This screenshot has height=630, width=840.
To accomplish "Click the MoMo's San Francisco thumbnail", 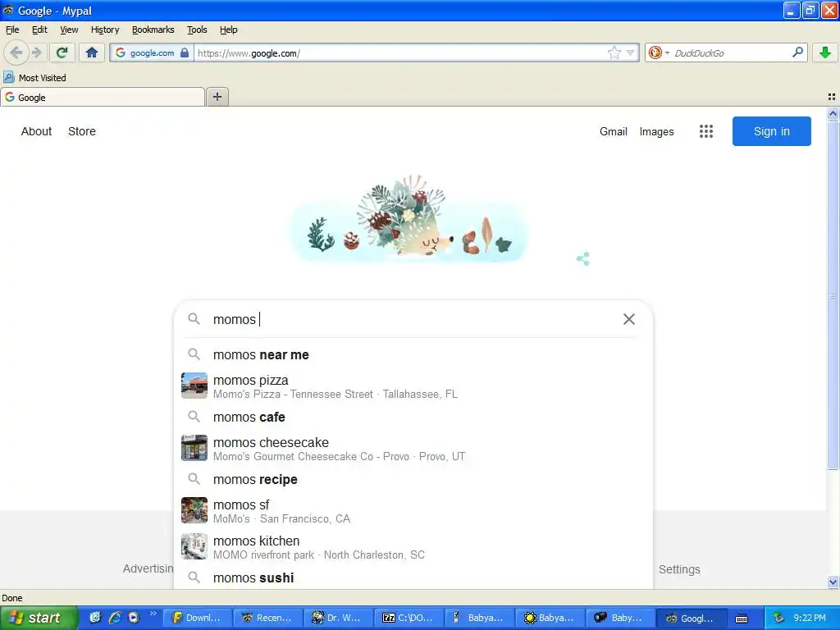I will coord(194,510).
